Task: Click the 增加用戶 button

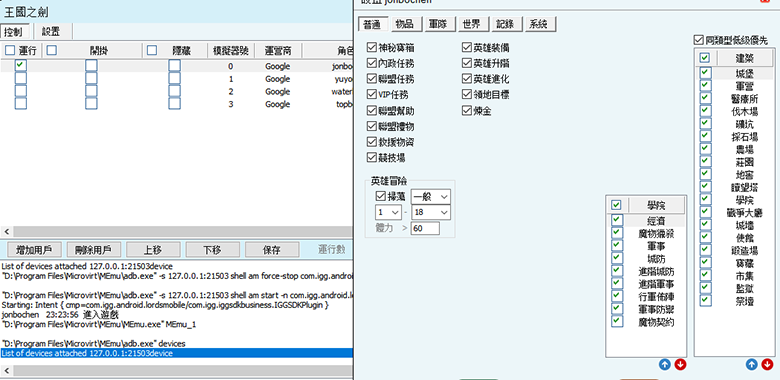Action: click(31, 250)
